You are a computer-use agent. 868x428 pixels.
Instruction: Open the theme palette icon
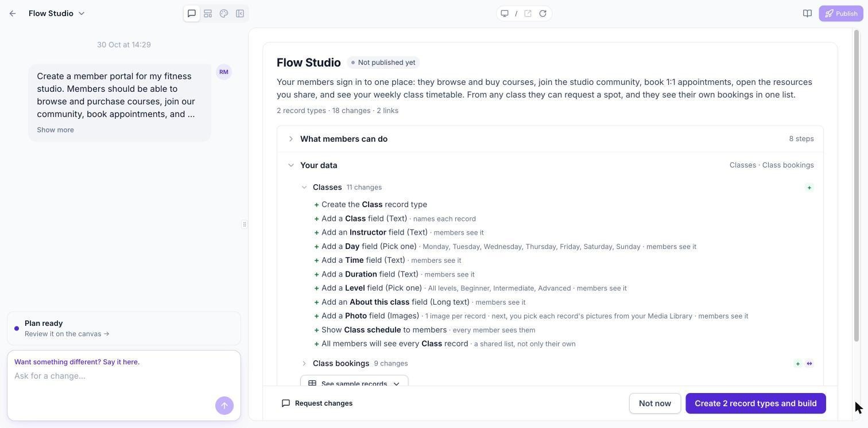pyautogui.click(x=224, y=13)
